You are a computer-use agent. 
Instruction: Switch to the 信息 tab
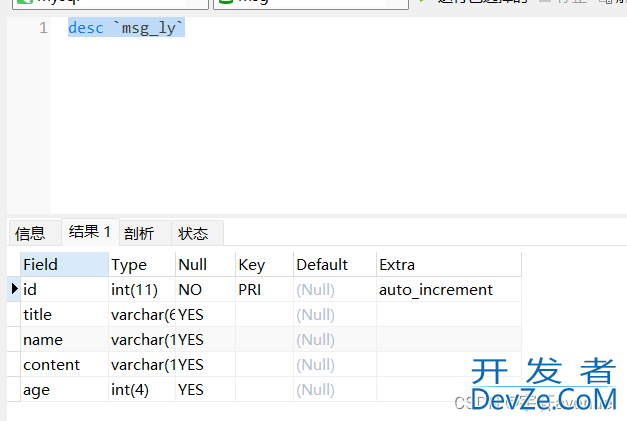click(x=30, y=233)
